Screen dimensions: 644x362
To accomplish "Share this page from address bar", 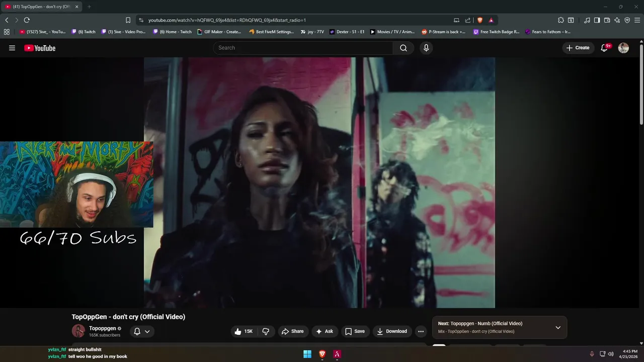I will 468,20.
